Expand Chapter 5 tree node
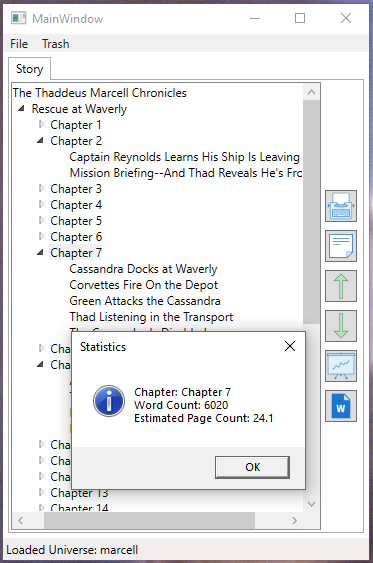The image size is (373, 563). point(41,220)
